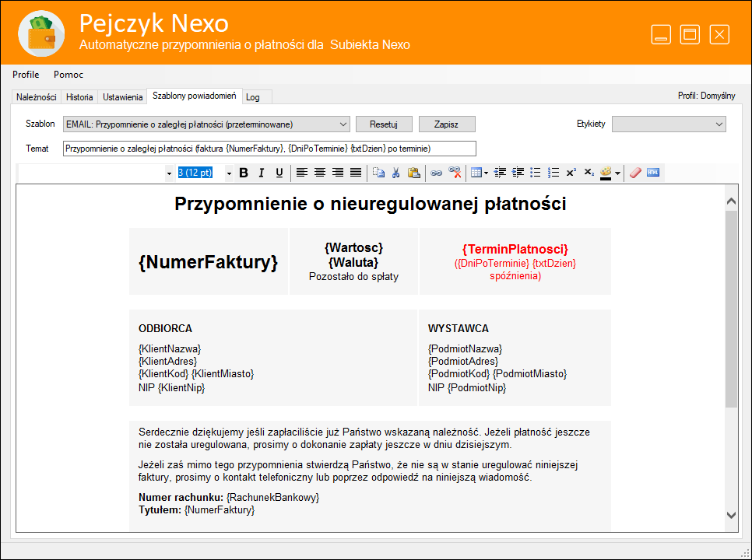This screenshot has height=560, width=752.
Task: Insert a numbered list
Action: click(x=553, y=173)
